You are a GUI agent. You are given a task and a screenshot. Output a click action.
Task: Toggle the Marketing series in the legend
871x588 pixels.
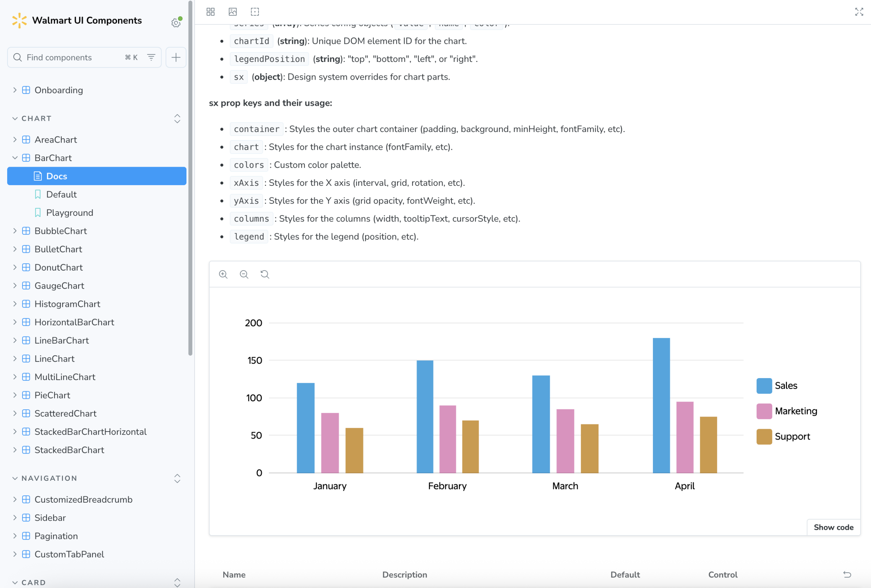[x=786, y=411]
